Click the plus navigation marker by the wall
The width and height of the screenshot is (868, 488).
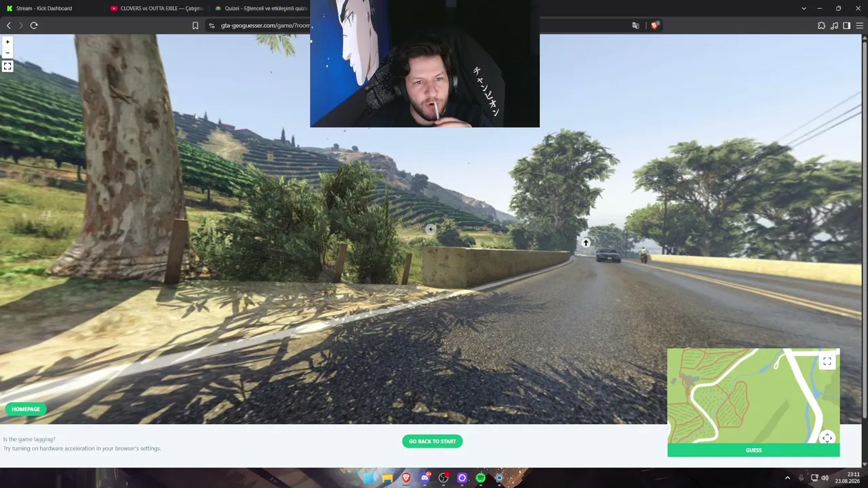tap(431, 229)
